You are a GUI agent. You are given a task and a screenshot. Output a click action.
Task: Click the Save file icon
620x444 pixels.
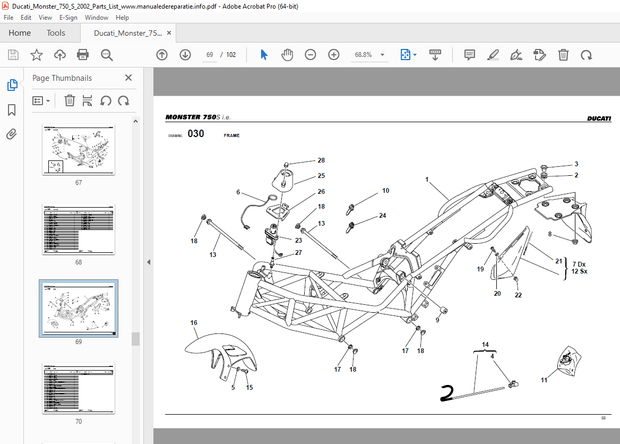click(13, 55)
